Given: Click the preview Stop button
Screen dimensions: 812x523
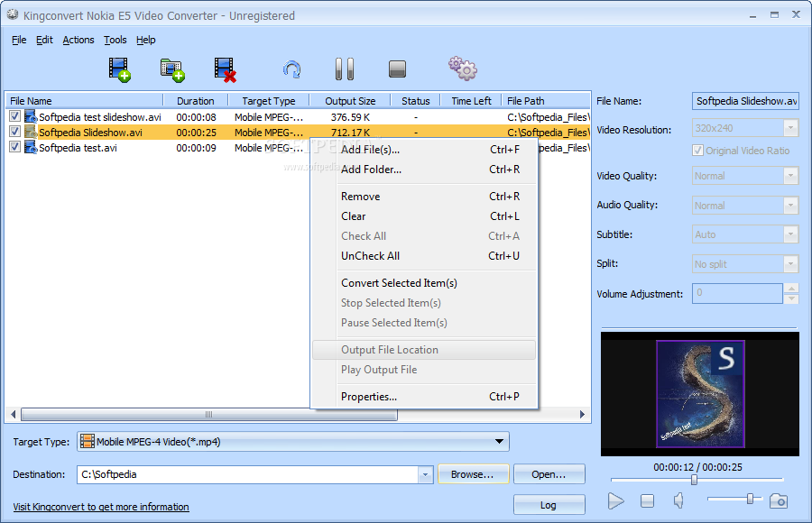Looking at the screenshot, I should [x=647, y=500].
